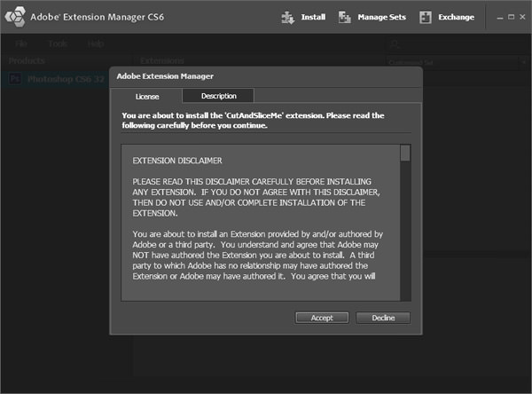Viewport: 532px width, 394px height.
Task: Click the Exchange icon in the header
Action: pos(425,17)
